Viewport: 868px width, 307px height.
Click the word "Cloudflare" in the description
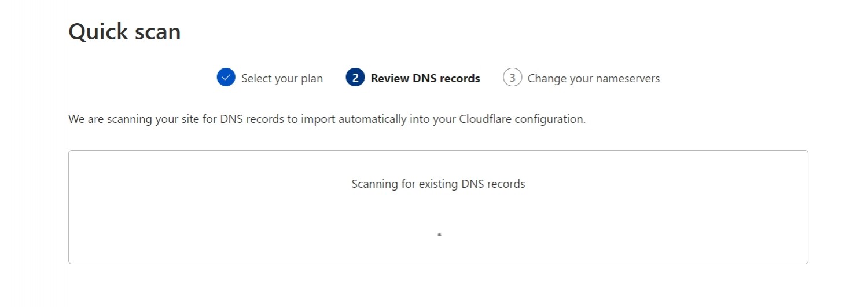485,119
